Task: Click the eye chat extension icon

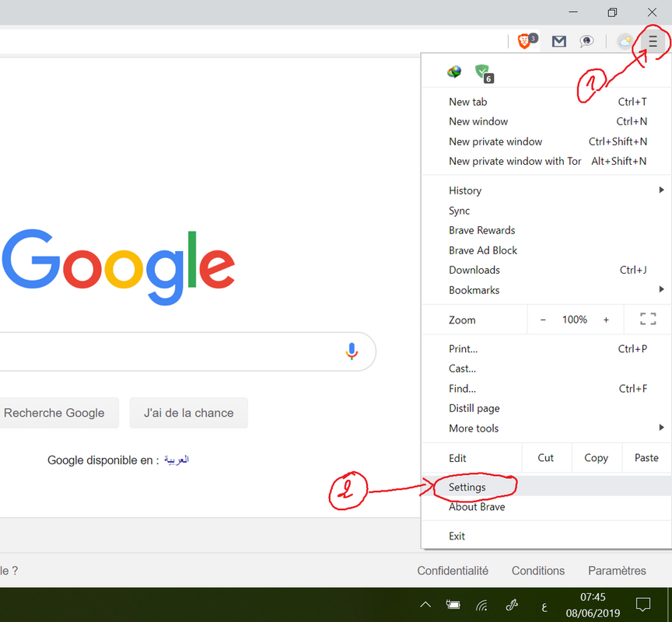Action: pos(586,41)
